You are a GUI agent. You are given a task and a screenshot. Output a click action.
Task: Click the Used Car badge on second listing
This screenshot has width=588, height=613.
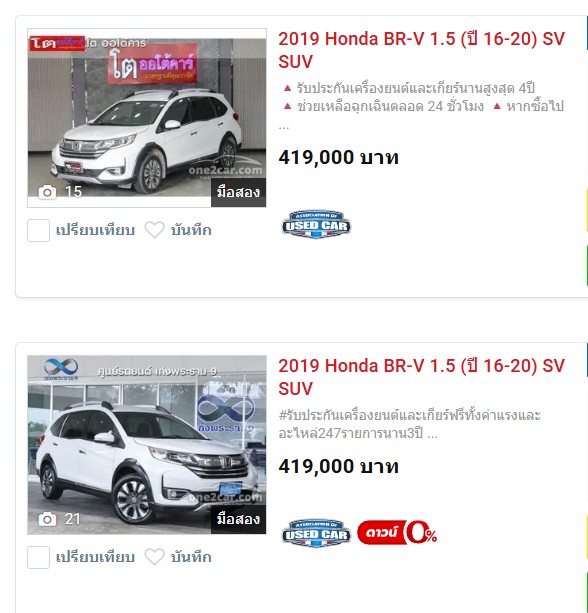point(316,533)
